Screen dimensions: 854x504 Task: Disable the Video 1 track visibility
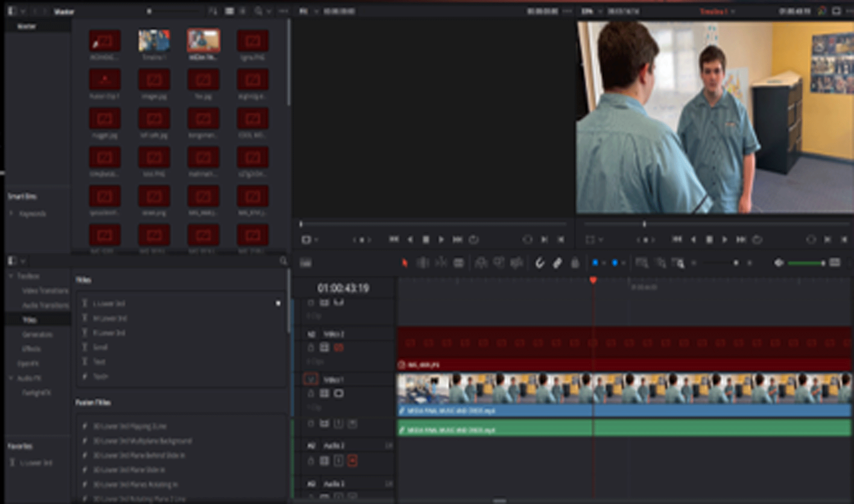click(339, 393)
